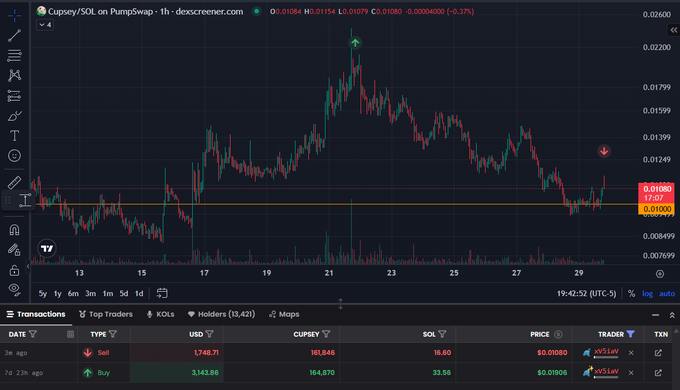Viewport: 680px width, 390px height.
Task: Expand transactions panel with double chevron
Action: (672, 315)
